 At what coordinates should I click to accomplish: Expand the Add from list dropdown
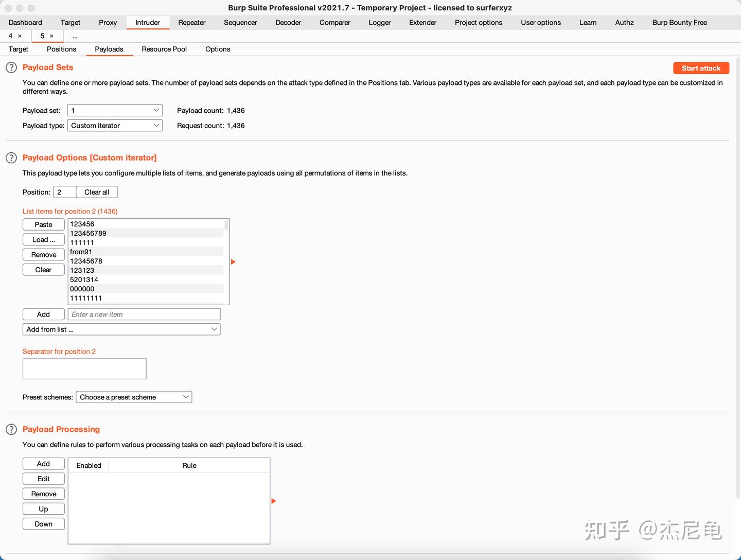click(x=121, y=329)
